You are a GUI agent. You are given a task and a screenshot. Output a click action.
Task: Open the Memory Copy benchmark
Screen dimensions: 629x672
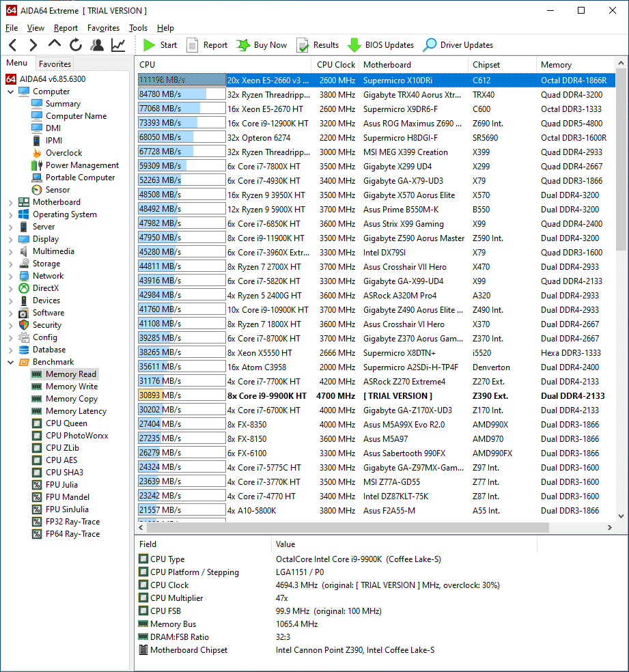(x=72, y=399)
